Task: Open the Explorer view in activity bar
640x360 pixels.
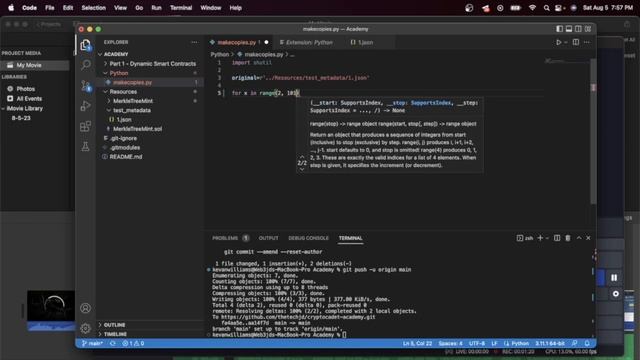Action: (85, 45)
